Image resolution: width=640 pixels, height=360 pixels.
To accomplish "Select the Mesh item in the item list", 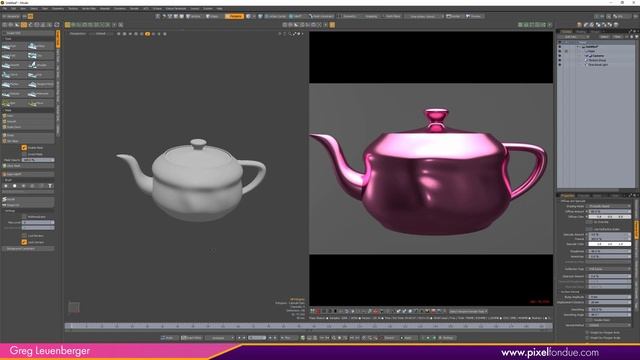I will [x=592, y=51].
